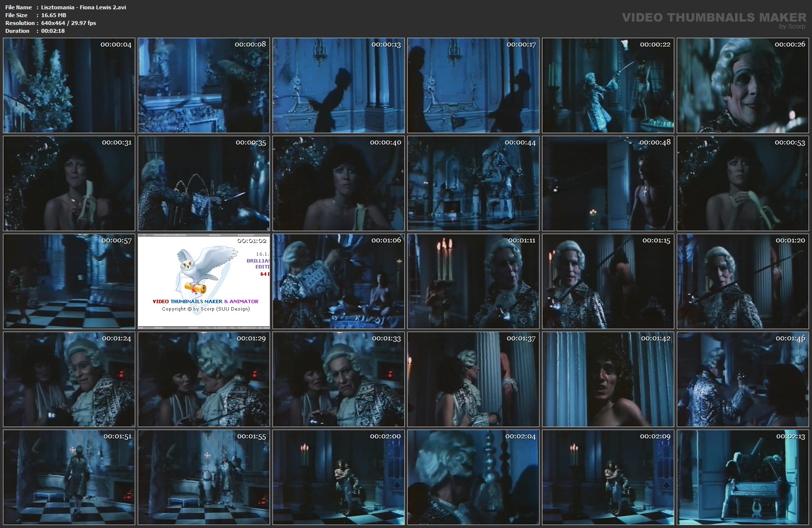Open the frame at timestamp 00:00:22
The width and height of the screenshot is (812, 528).
tap(608, 86)
